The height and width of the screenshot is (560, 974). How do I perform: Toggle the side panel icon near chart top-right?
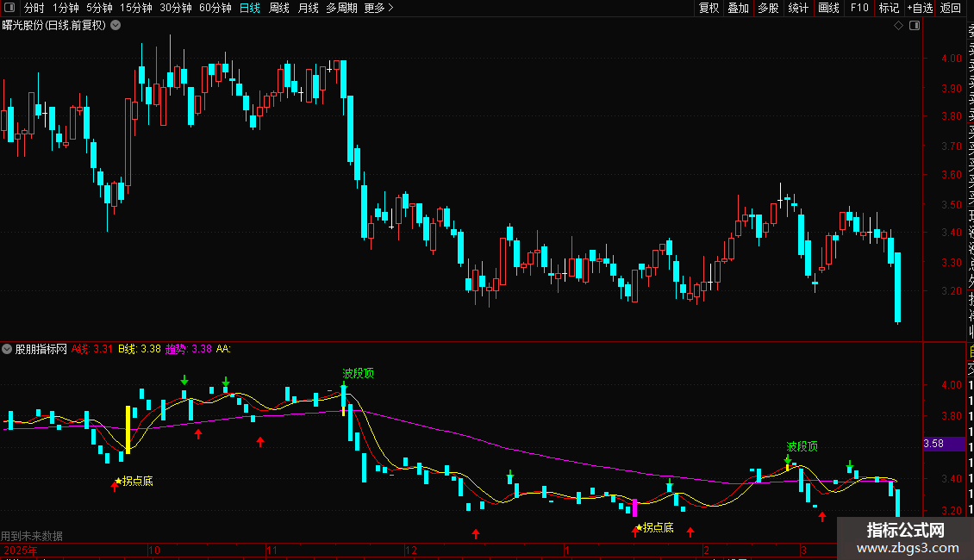915,26
